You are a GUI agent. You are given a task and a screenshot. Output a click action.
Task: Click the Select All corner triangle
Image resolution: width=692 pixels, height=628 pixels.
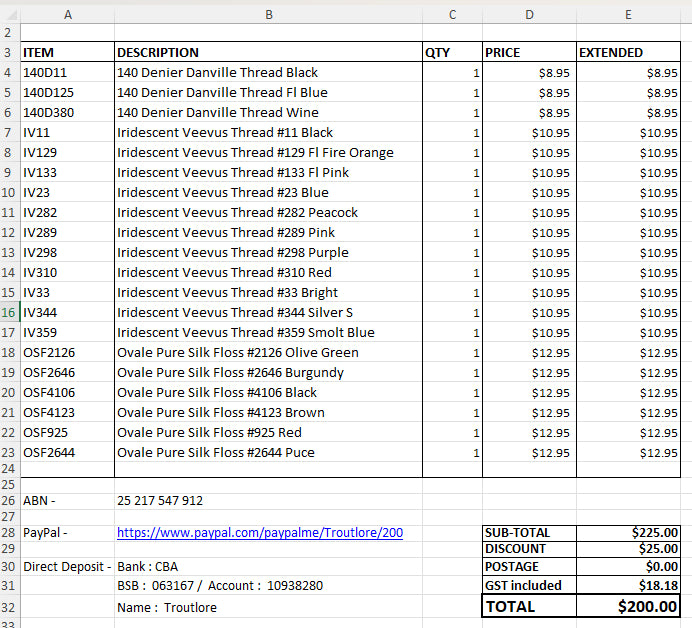pyautogui.click(x=10, y=15)
